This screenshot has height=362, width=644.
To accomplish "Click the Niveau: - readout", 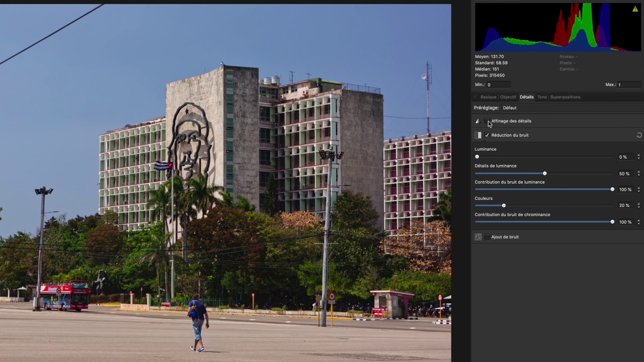I will tap(569, 57).
